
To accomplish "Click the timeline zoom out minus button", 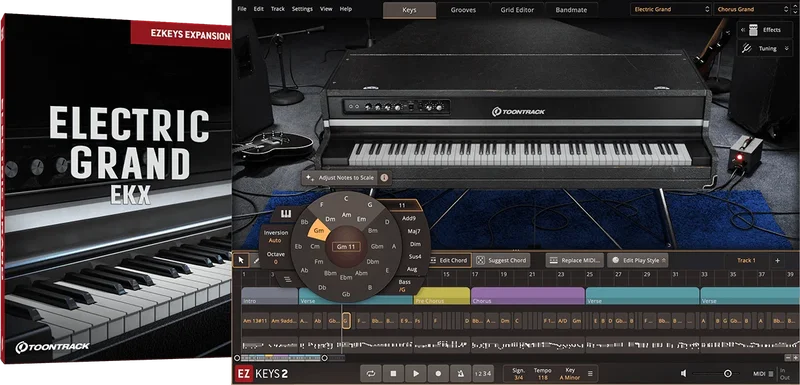I will [787, 358].
